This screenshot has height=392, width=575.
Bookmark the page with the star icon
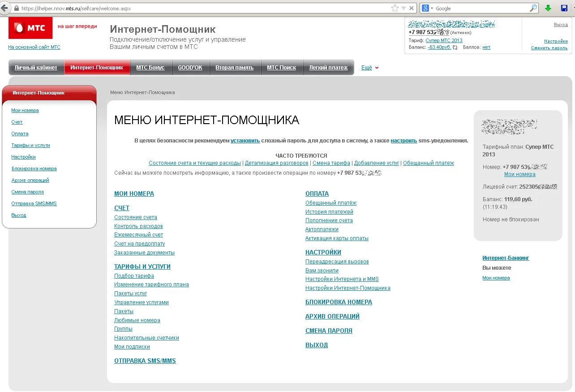click(x=395, y=8)
